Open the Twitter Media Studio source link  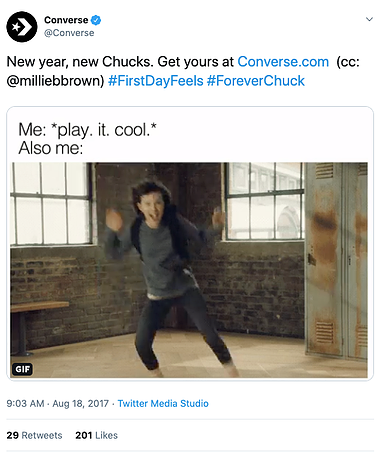[163, 403]
